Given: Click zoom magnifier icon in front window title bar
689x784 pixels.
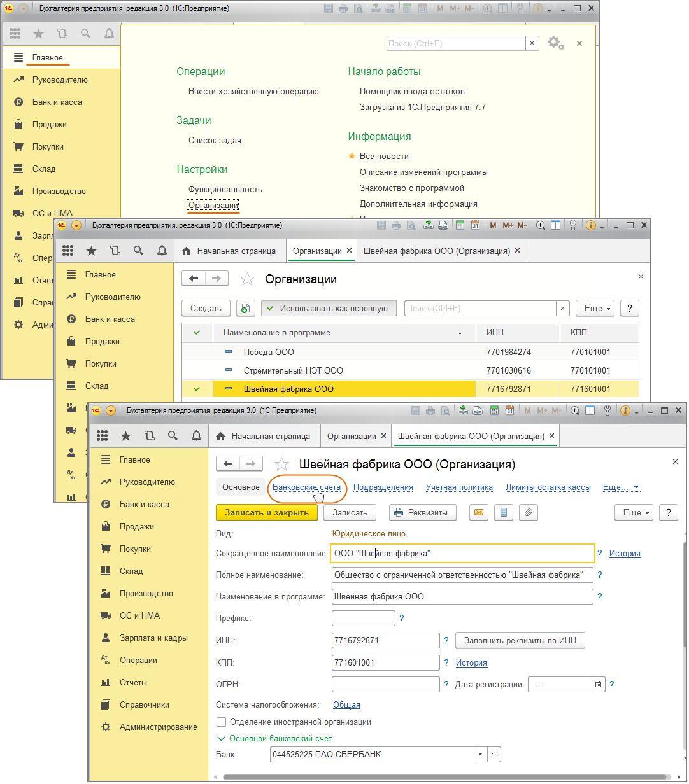Looking at the screenshot, I should tap(575, 410).
